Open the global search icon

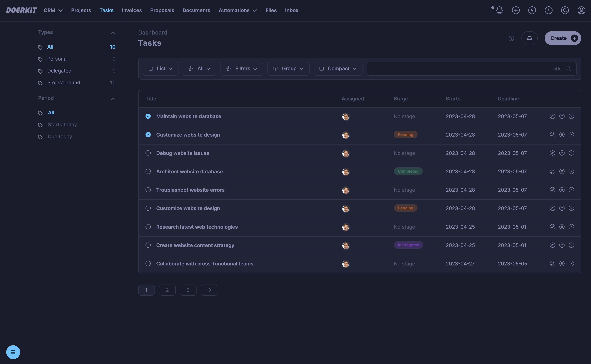(x=565, y=10)
